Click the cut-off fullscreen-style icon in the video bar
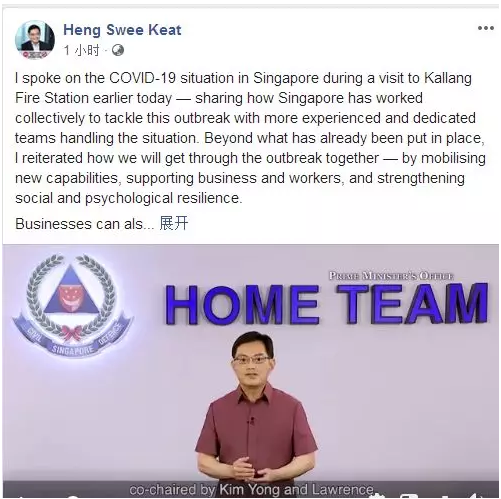501x499 pixels. click(x=409, y=496)
